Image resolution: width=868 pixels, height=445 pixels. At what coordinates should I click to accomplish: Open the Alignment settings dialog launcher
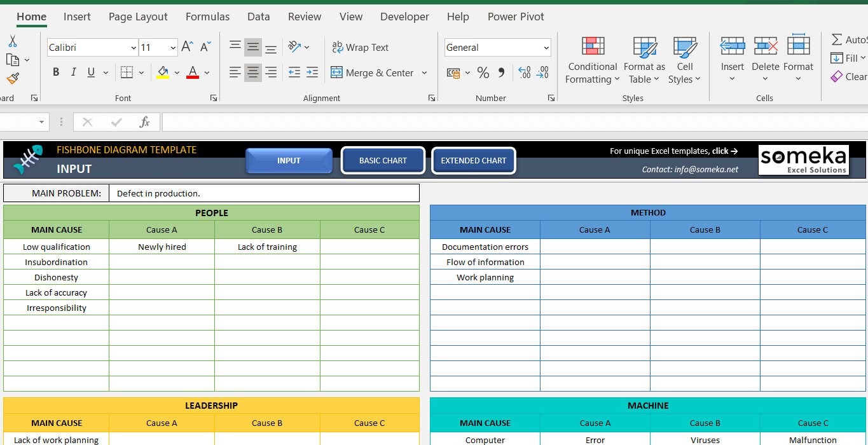coord(431,98)
